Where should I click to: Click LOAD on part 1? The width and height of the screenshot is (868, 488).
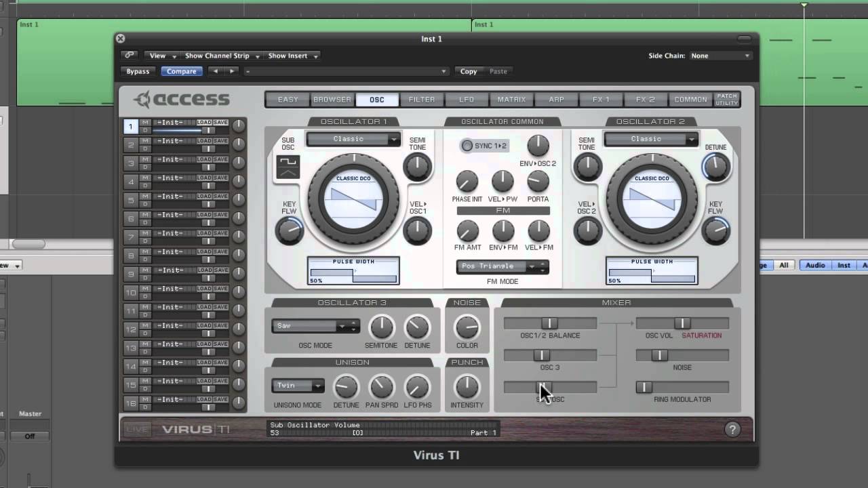pos(204,123)
